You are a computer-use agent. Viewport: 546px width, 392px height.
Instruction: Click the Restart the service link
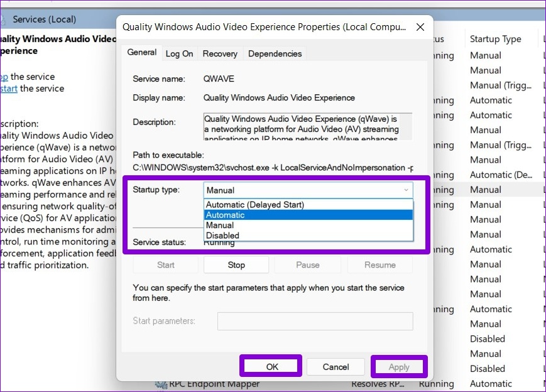[9, 89]
